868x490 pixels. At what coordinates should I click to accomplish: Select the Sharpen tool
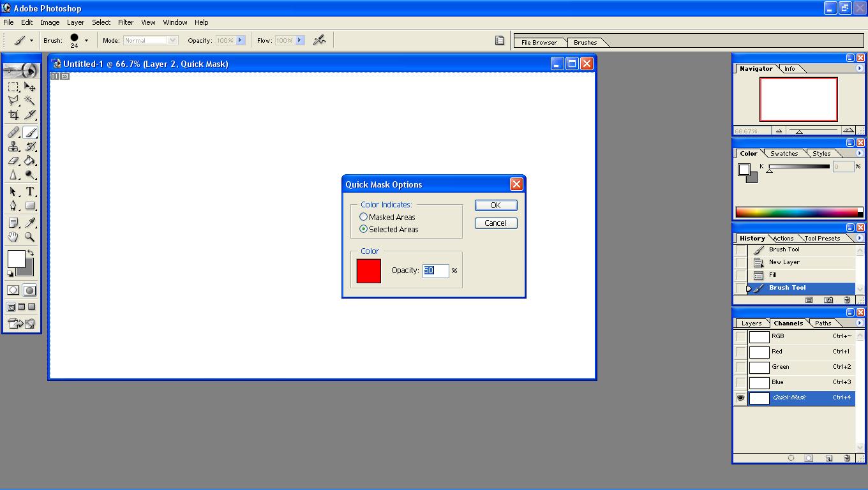pyautogui.click(x=13, y=175)
